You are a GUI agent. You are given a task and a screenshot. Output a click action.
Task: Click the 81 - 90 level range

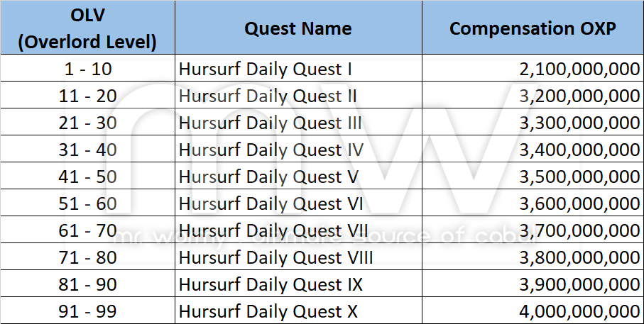(x=87, y=285)
